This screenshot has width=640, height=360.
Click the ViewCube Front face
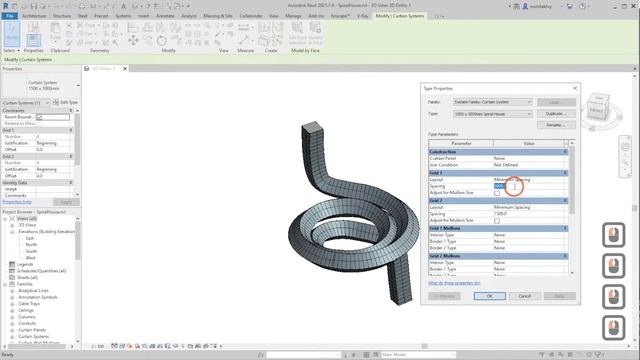pos(597,110)
